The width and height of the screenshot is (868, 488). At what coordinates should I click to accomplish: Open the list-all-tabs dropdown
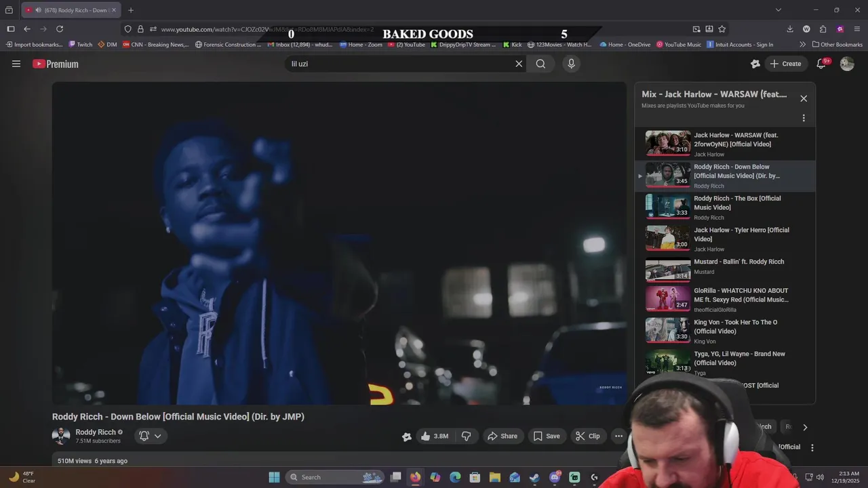click(x=778, y=10)
